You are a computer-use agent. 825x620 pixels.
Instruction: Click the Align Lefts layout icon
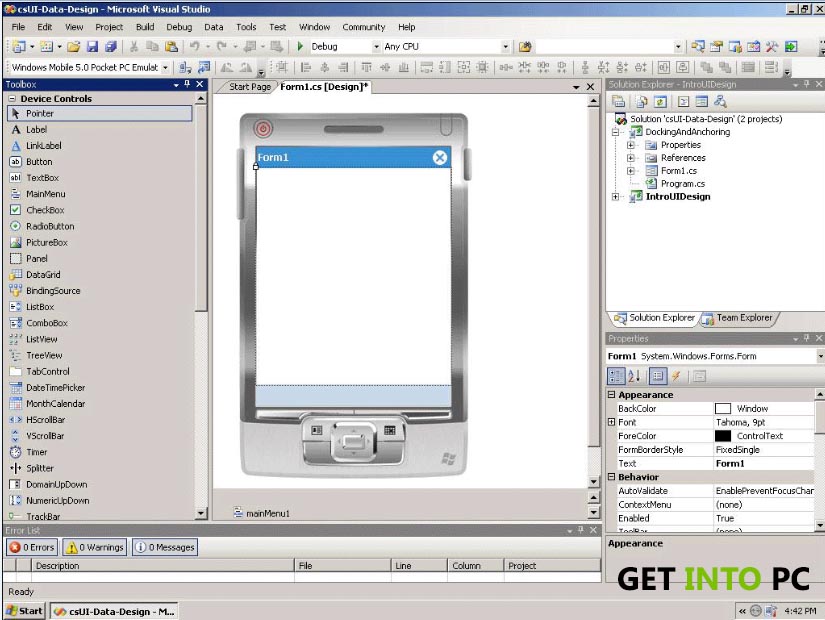click(x=306, y=67)
